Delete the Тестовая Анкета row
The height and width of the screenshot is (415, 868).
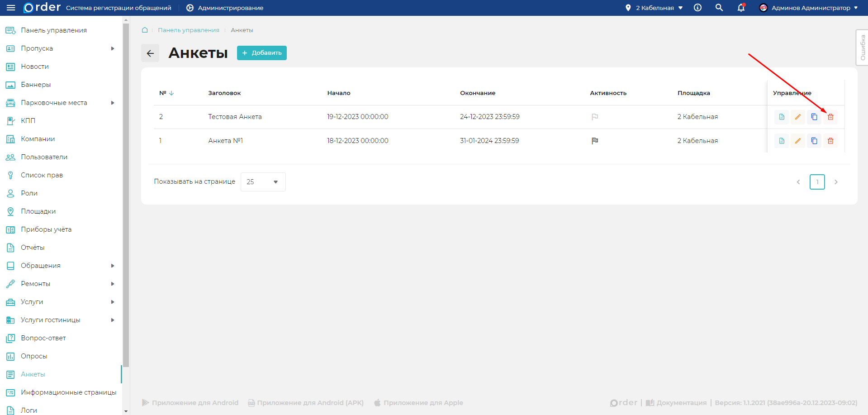tap(830, 117)
